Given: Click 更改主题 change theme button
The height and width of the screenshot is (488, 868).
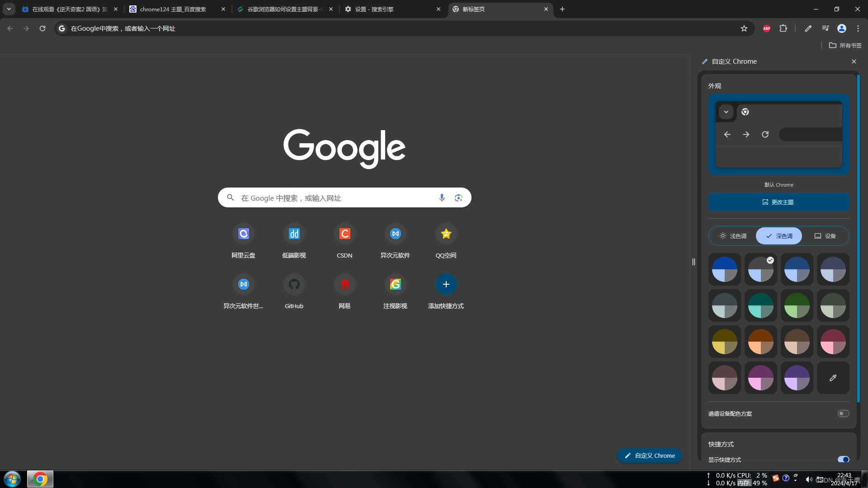Looking at the screenshot, I should pyautogui.click(x=778, y=202).
